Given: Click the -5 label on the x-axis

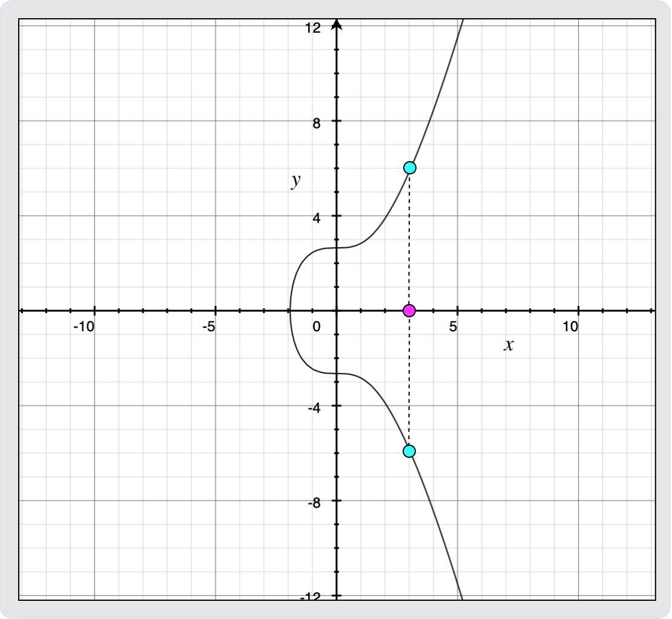Looking at the screenshot, I should click(x=208, y=328).
